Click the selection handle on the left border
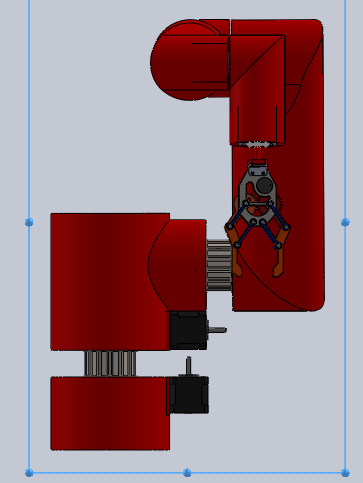The width and height of the screenshot is (363, 483). [x=29, y=222]
